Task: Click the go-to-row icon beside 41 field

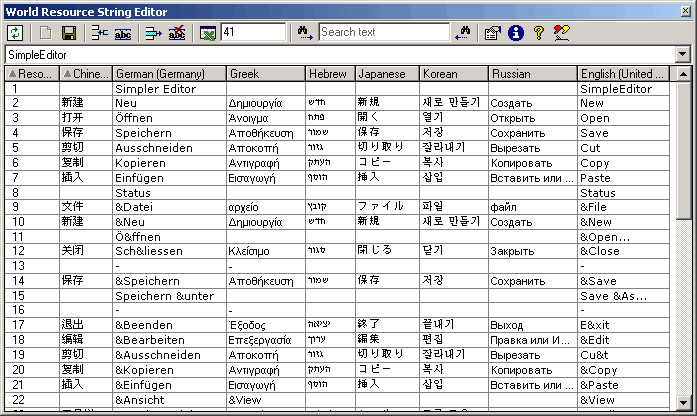Action: pyautogui.click(x=208, y=32)
